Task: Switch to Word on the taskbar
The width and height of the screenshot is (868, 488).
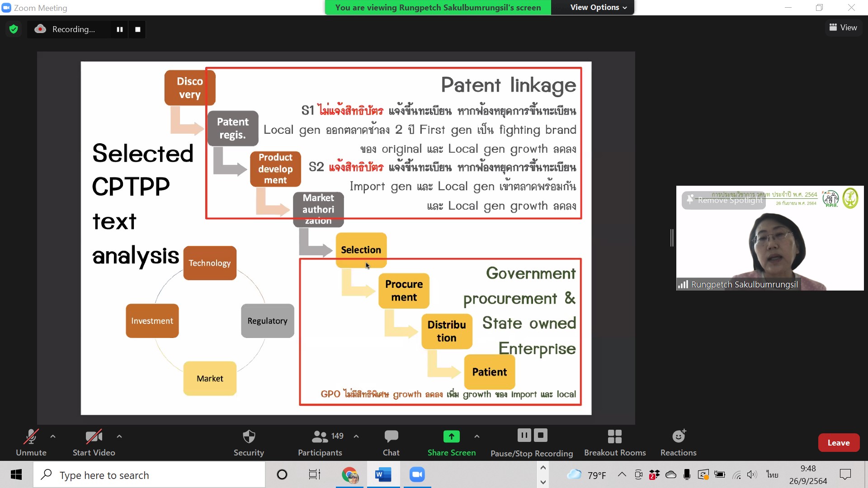Action: click(x=383, y=475)
